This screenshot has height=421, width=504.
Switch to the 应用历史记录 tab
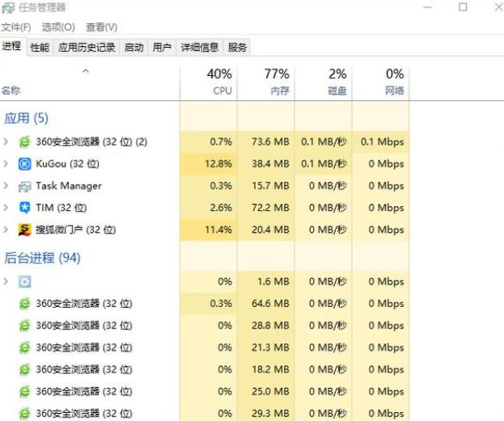tap(87, 48)
